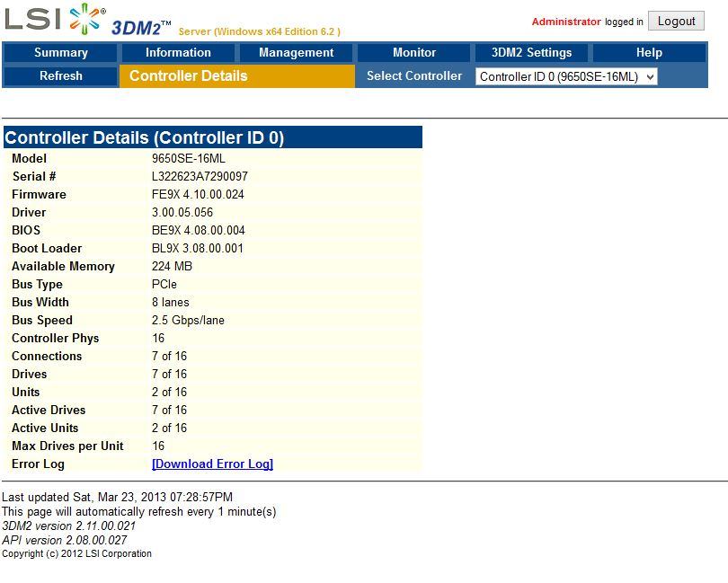Select the model value 9650SE-16ML
Screen dimensions: 728x583
(x=189, y=158)
